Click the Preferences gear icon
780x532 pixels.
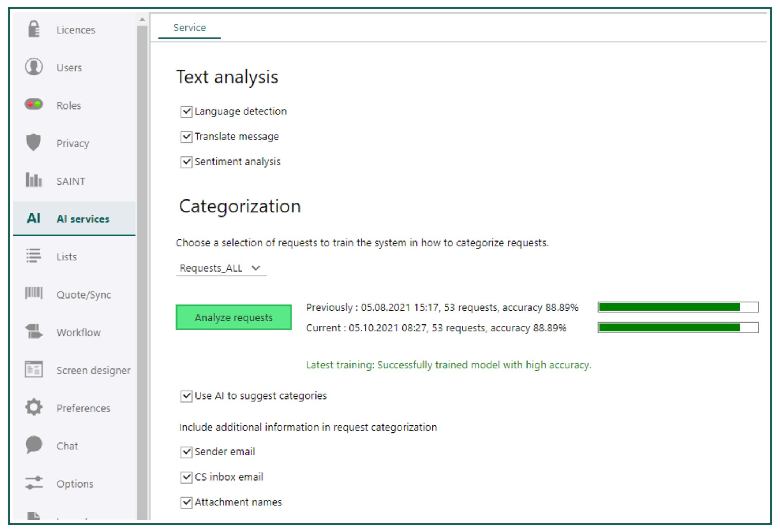(34, 407)
